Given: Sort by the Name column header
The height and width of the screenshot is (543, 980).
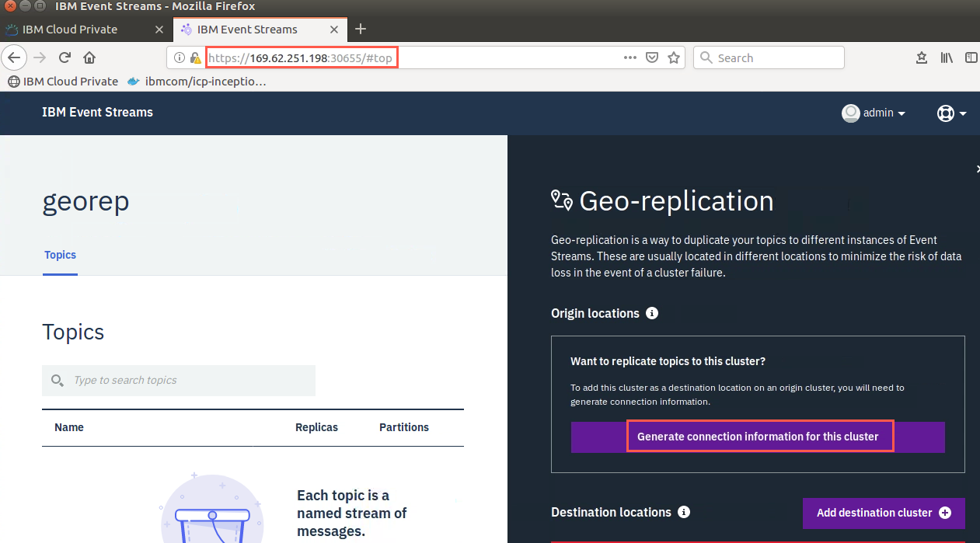Looking at the screenshot, I should pos(69,427).
